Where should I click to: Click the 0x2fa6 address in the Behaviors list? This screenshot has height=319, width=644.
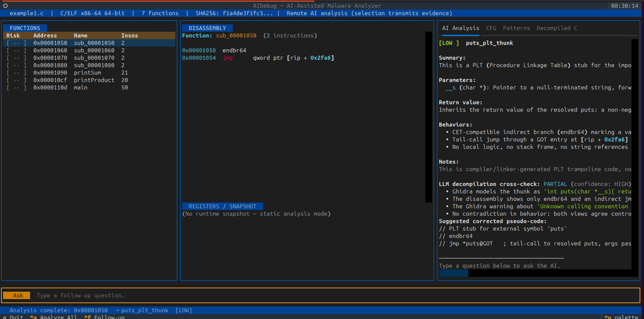(614, 139)
